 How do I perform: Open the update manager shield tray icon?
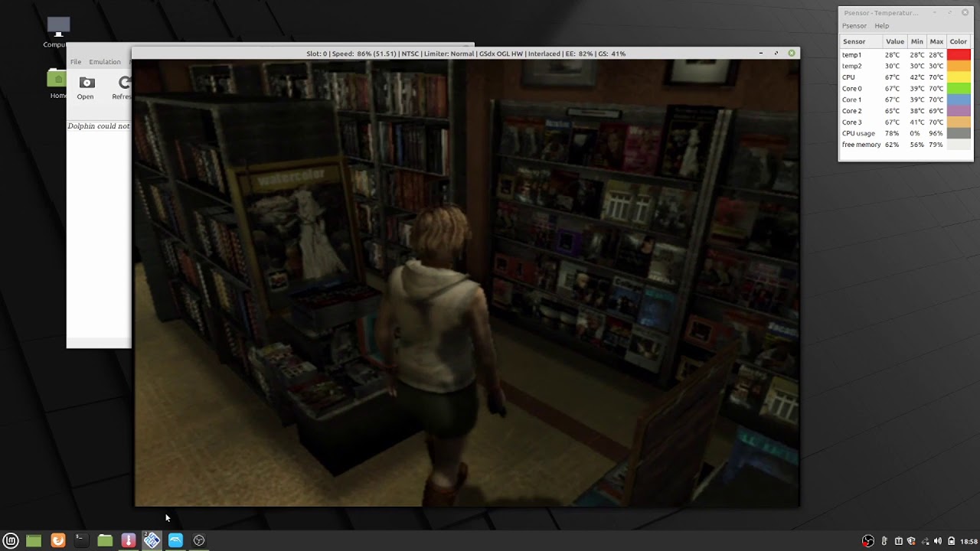tap(911, 541)
